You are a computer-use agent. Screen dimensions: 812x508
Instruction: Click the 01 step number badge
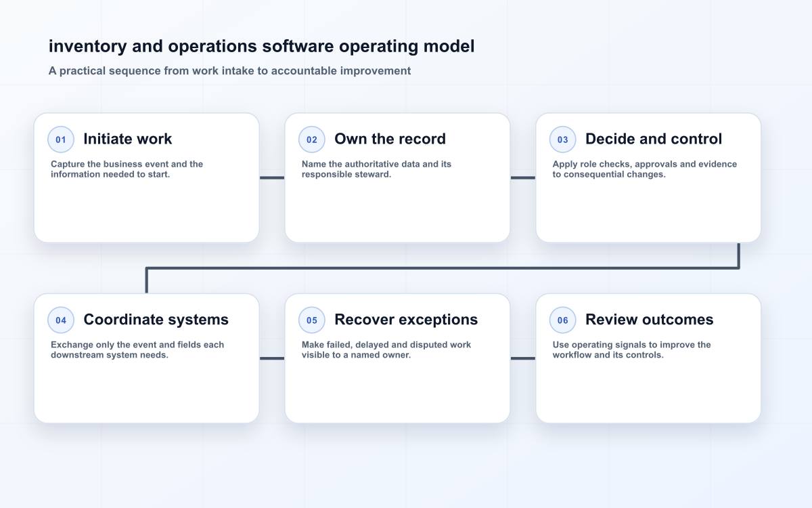[61, 140]
